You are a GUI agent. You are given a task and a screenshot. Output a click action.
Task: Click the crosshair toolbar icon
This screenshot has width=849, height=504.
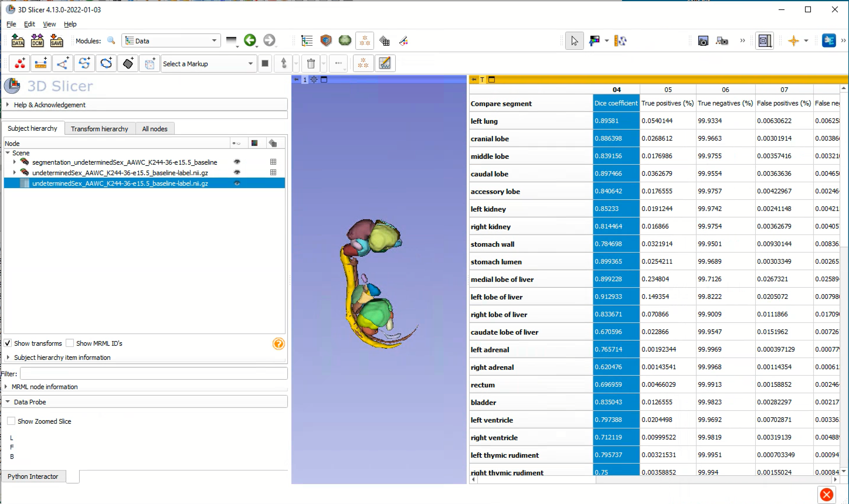[x=793, y=41]
